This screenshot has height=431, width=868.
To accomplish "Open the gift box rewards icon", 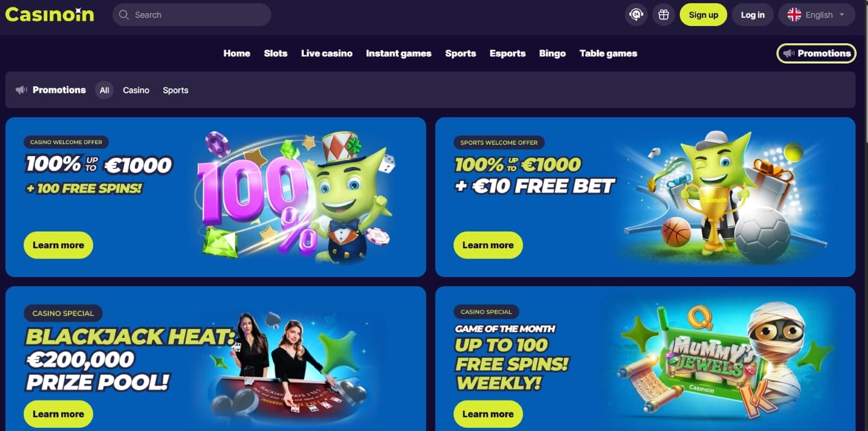I will pyautogui.click(x=663, y=15).
